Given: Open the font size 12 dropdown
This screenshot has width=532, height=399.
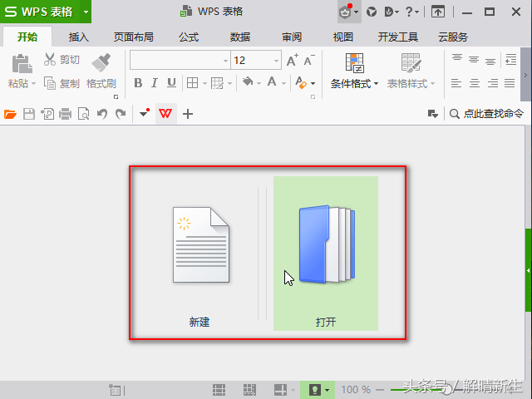Looking at the screenshot, I should tap(276, 61).
